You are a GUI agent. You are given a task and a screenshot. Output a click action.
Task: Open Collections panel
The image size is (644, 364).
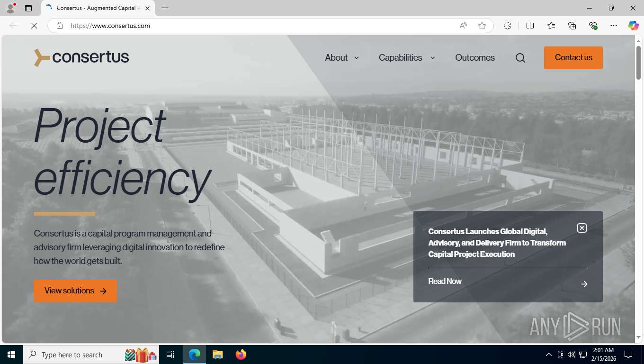(572, 26)
